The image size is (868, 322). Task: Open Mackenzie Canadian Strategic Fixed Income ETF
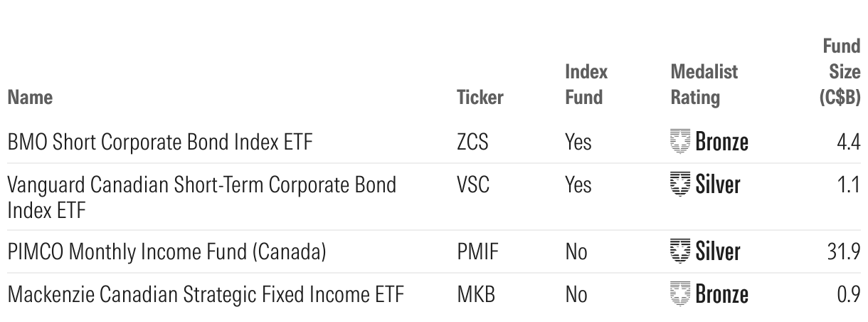click(206, 294)
